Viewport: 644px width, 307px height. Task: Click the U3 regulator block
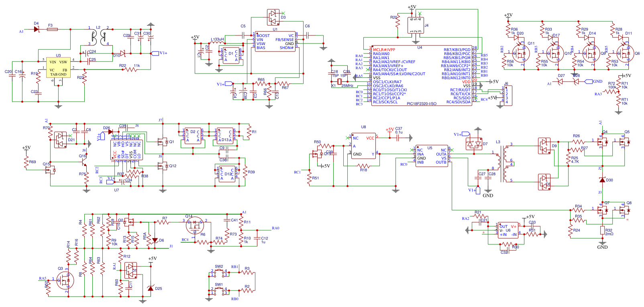(58, 68)
